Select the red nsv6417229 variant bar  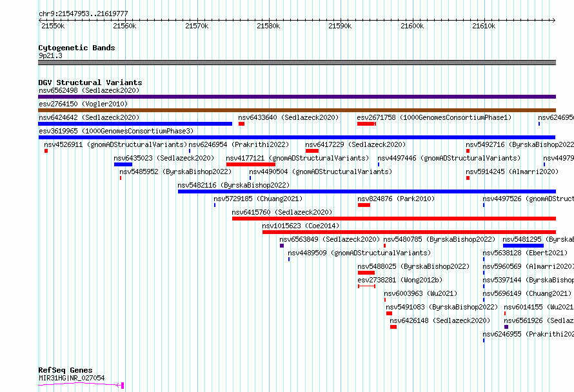(312, 151)
